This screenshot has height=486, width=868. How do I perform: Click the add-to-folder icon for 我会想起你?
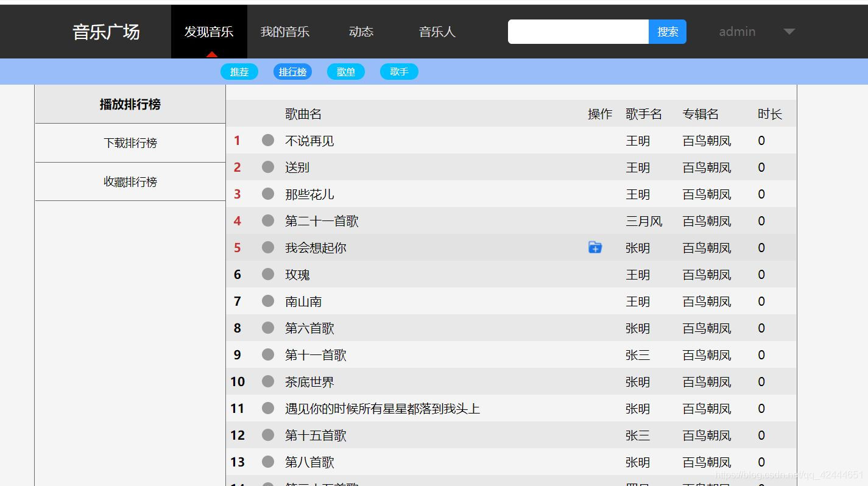pos(595,247)
